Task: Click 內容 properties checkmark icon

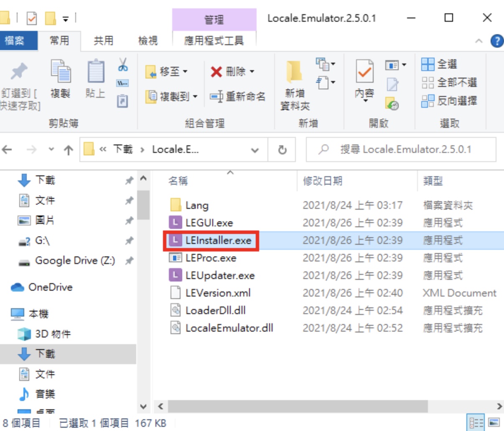Action: click(364, 71)
